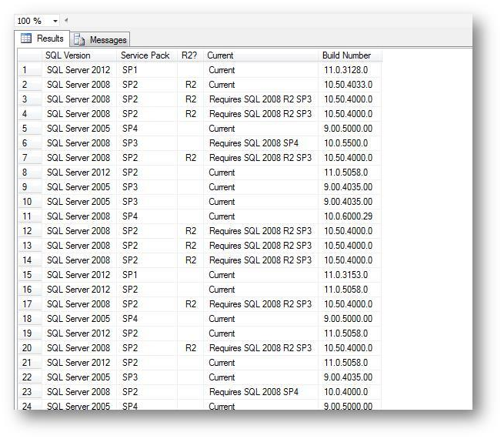Select the SQL Version column header

tap(79, 55)
